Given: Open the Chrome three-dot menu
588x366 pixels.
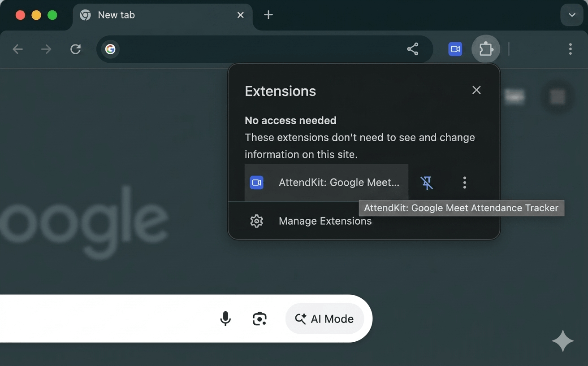Looking at the screenshot, I should coord(570,49).
